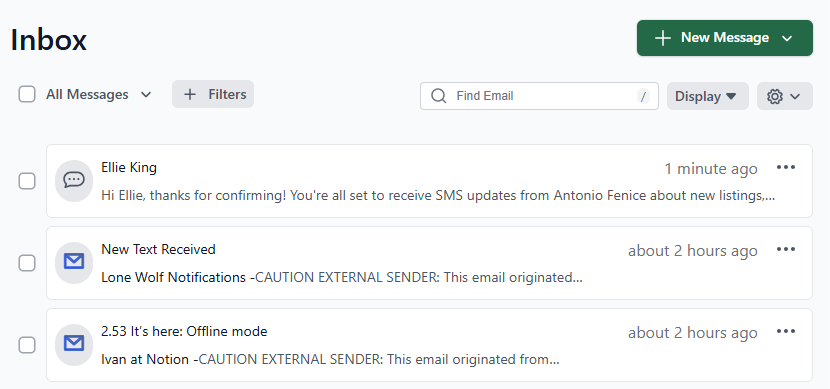Open three-dot menu on Notion Offline mode email
The image size is (830, 389).
click(x=786, y=332)
